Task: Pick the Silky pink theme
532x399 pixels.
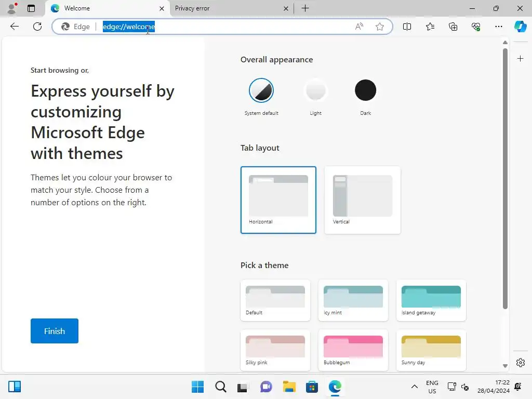Action: [x=275, y=350]
